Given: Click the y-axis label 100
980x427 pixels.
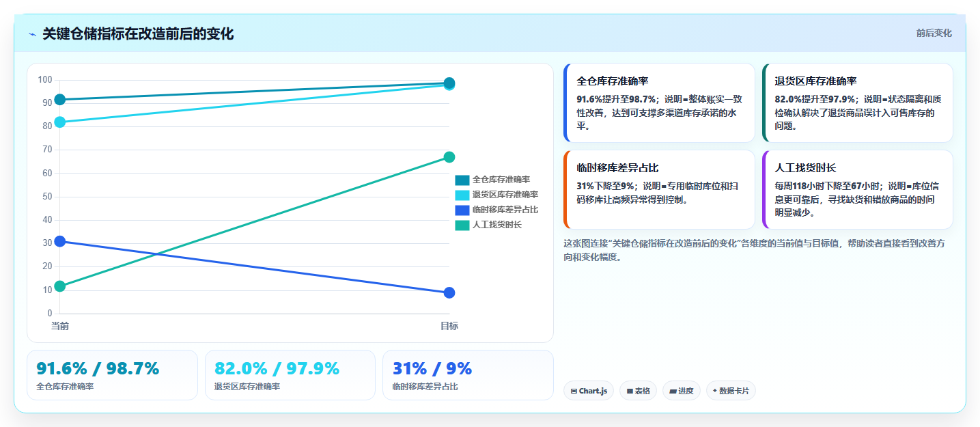Looking at the screenshot, I should pyautogui.click(x=45, y=80).
